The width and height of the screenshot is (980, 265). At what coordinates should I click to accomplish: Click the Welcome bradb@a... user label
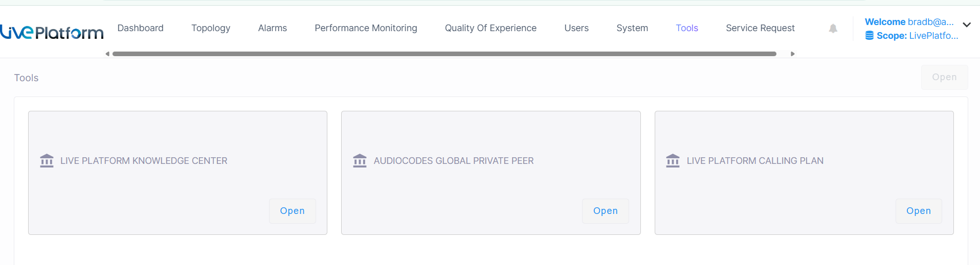(909, 22)
